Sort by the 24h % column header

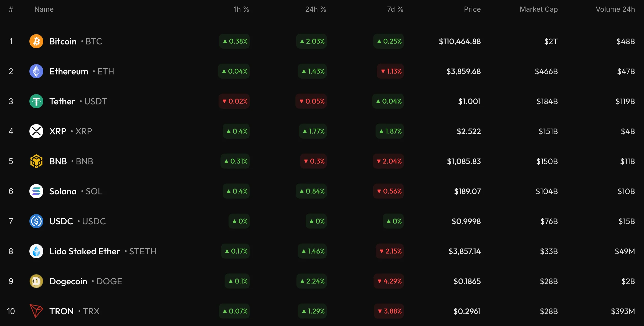[x=316, y=9]
